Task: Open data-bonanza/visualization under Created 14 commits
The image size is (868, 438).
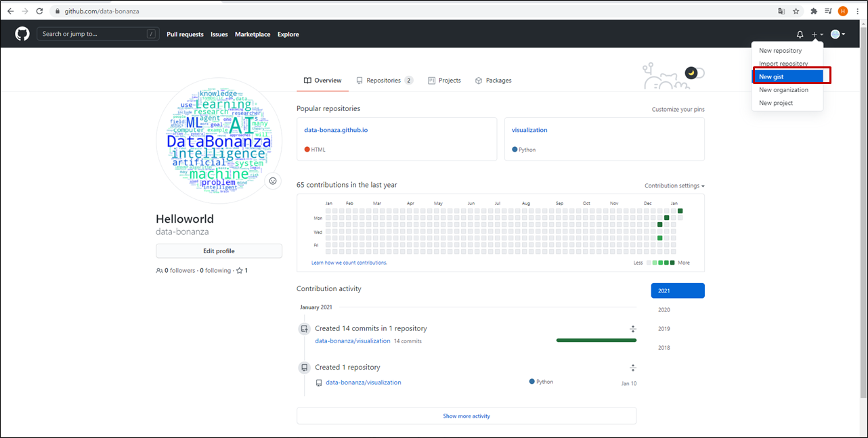Action: tap(353, 341)
